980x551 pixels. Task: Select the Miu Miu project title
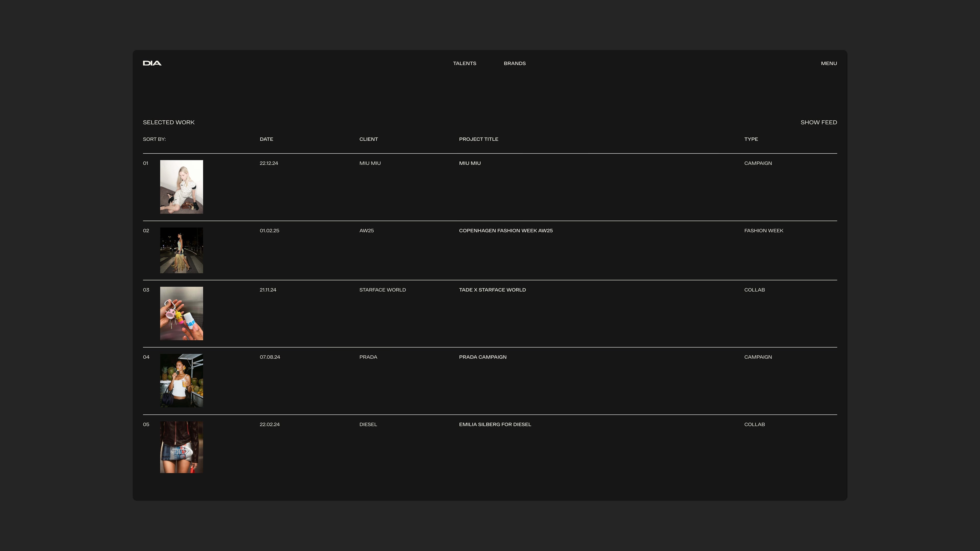pos(470,163)
